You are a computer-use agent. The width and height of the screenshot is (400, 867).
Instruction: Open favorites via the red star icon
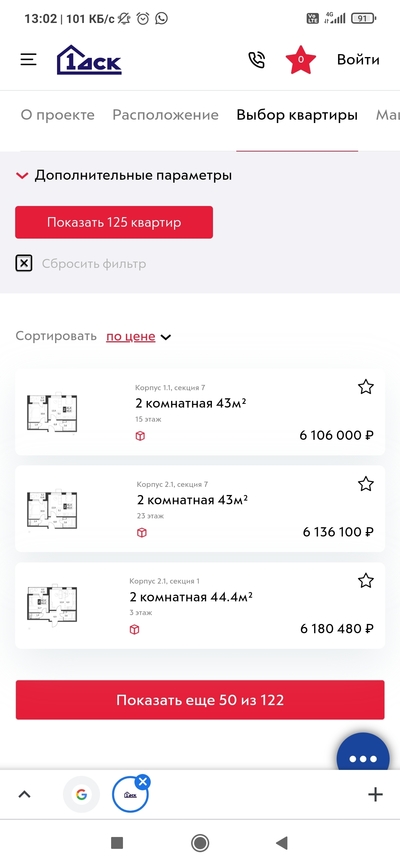pyautogui.click(x=300, y=60)
